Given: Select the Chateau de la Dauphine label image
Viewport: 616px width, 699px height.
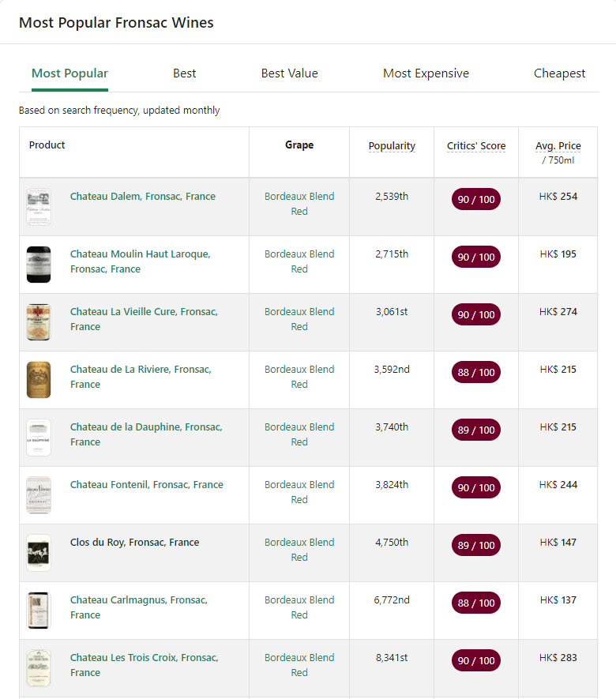Looking at the screenshot, I should [x=39, y=438].
